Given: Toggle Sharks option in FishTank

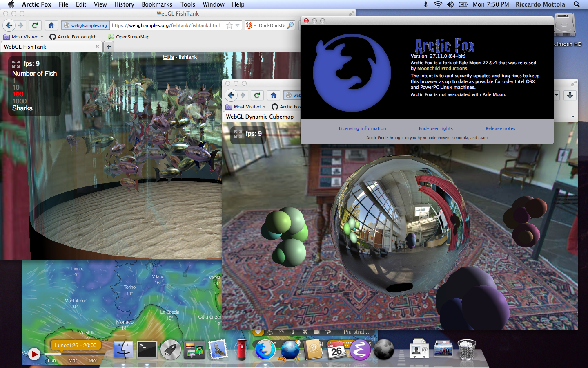Looking at the screenshot, I should click(22, 108).
